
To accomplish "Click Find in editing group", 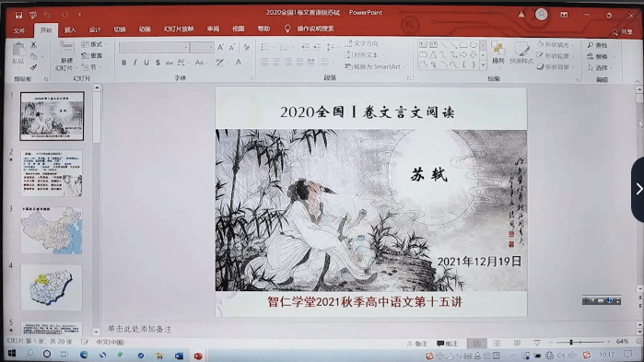I will tap(598, 45).
